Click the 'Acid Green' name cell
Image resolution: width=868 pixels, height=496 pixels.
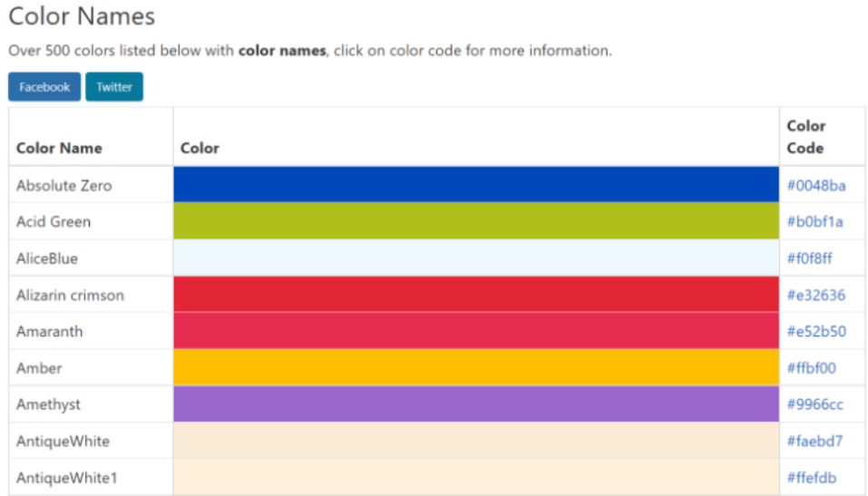point(91,221)
